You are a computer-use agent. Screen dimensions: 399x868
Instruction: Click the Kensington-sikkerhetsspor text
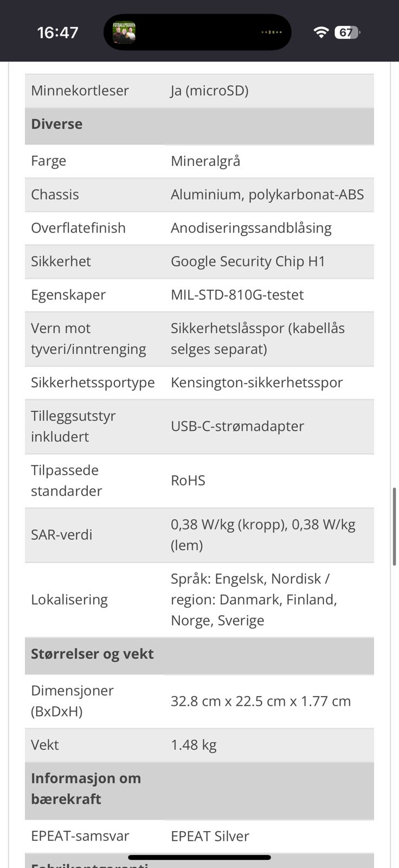click(256, 382)
